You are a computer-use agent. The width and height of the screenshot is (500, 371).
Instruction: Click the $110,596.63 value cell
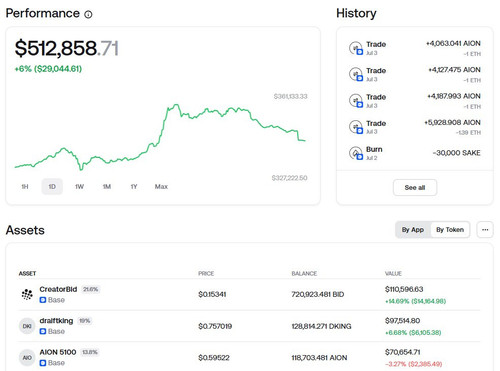[404, 289]
